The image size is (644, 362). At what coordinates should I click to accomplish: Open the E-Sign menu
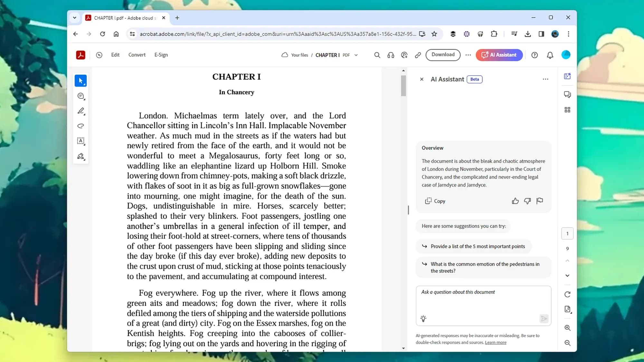[161, 55]
